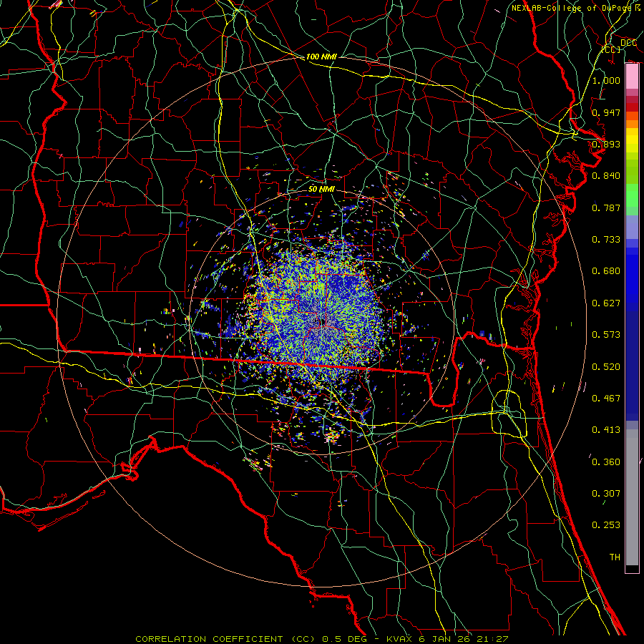Click the 0.573 legend value
The image size is (644, 644).
pyautogui.click(x=606, y=335)
